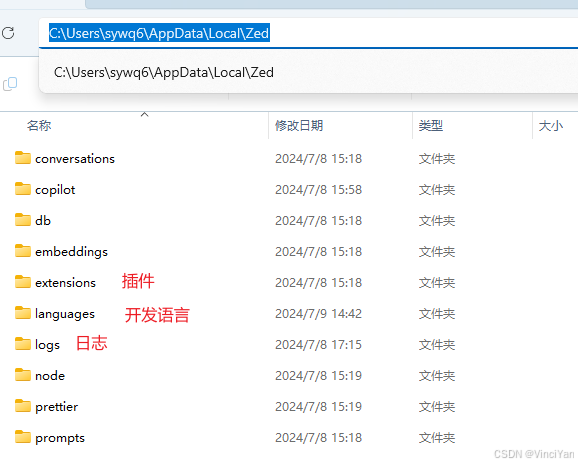Sort by the 类型 column header
Screen dimensions: 578x465
[431, 126]
